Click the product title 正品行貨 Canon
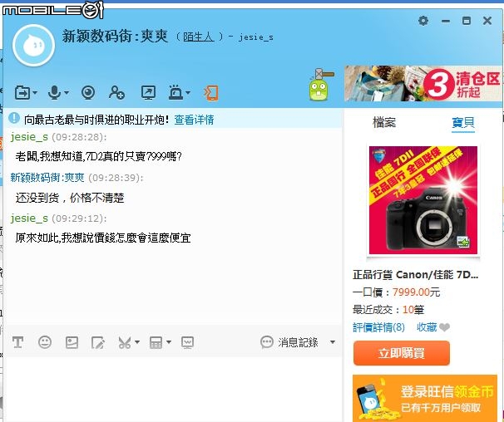504x422 pixels. pos(415,275)
